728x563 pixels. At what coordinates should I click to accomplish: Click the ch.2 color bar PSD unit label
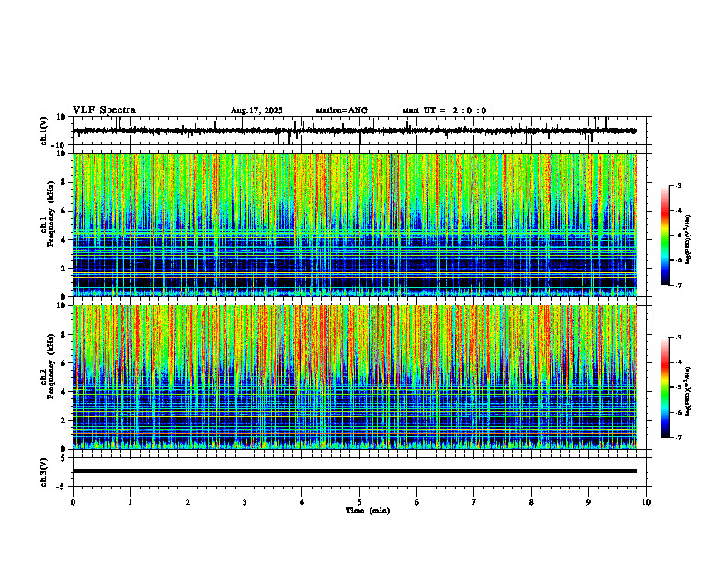point(688,391)
